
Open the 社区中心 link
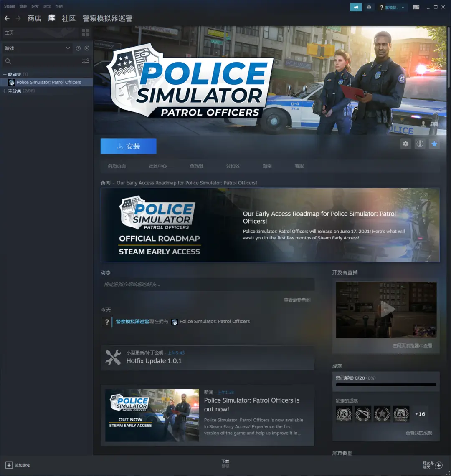157,166
